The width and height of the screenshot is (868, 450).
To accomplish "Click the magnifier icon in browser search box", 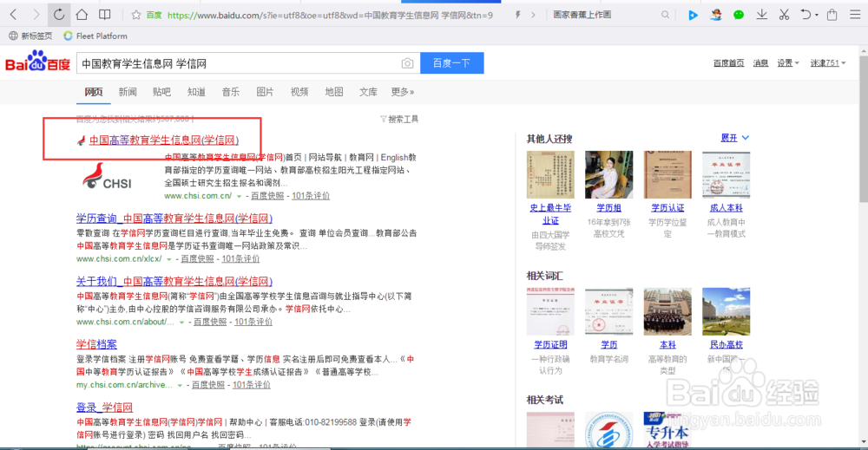I will 665,15.
